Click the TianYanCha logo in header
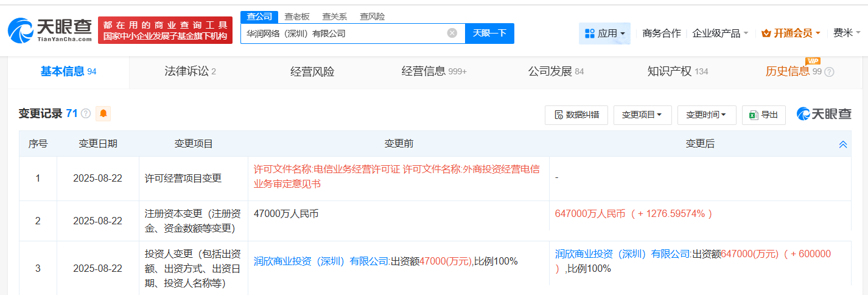Viewport: 868px width, 295px height. click(x=50, y=30)
